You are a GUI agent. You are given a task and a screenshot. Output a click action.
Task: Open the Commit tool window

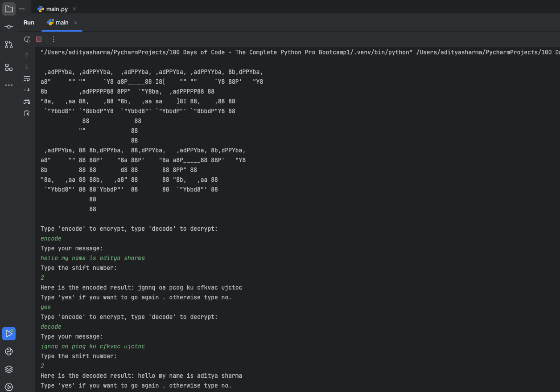[9, 27]
